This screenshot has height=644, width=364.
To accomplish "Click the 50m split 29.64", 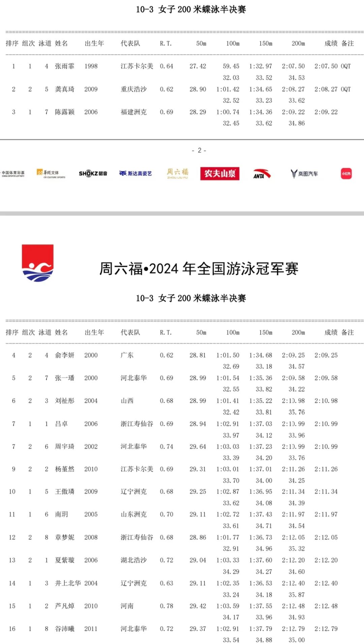I will [198, 446].
